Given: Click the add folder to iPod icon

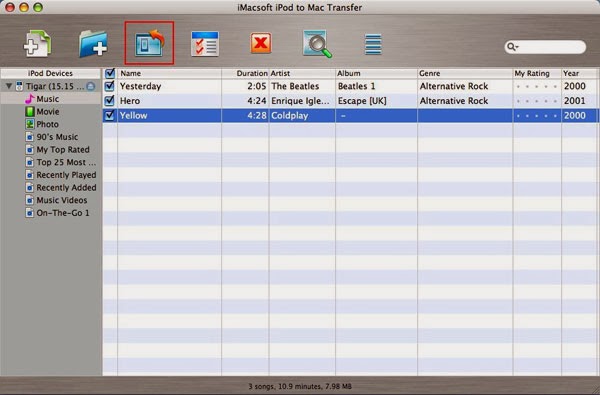Looking at the screenshot, I should tap(93, 44).
